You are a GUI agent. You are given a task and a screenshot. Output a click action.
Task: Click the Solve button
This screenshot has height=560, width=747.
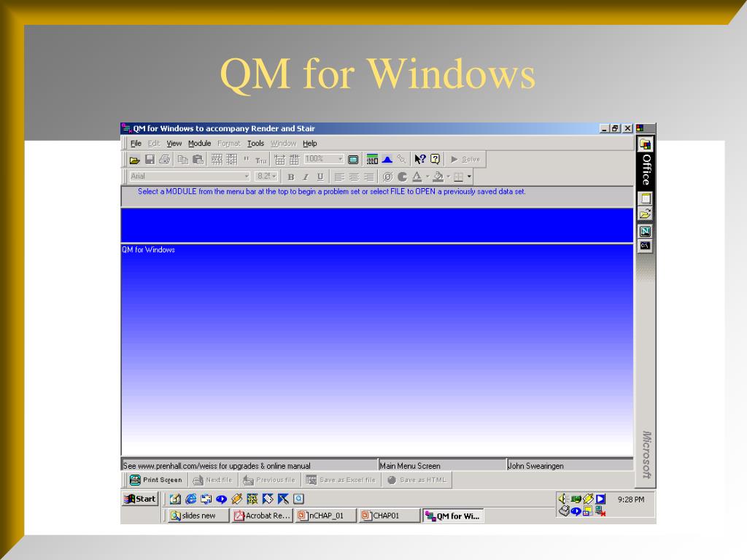point(465,159)
